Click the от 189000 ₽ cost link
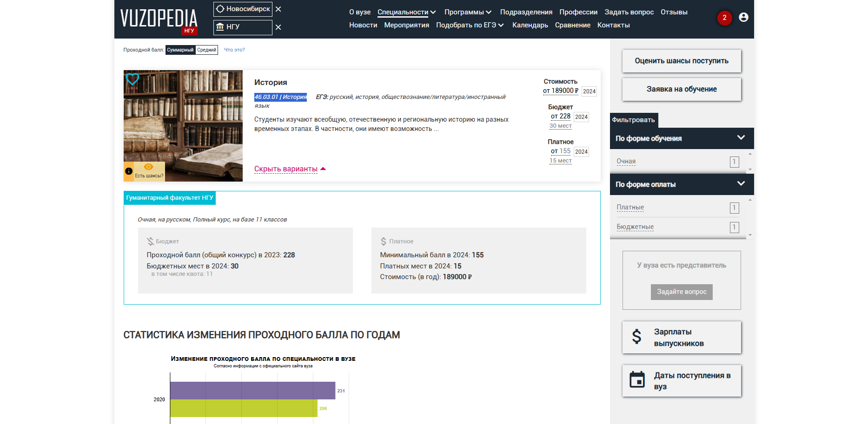The image size is (868, 424). pos(561,91)
